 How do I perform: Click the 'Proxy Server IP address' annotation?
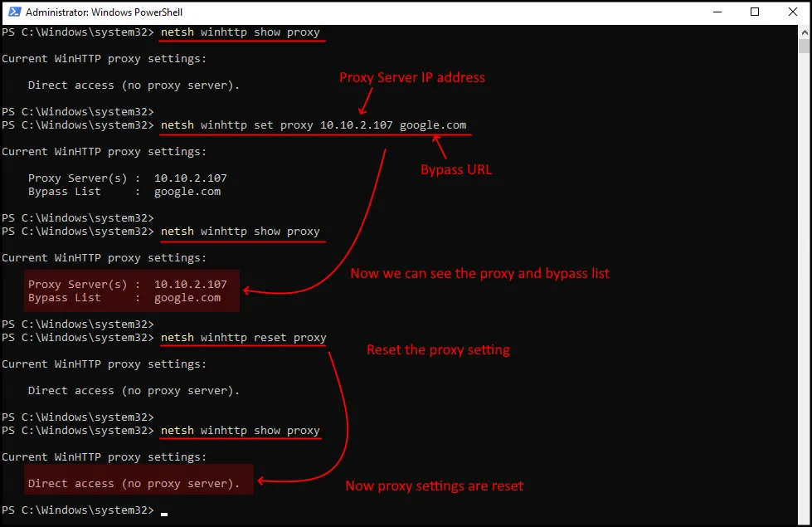click(x=412, y=77)
